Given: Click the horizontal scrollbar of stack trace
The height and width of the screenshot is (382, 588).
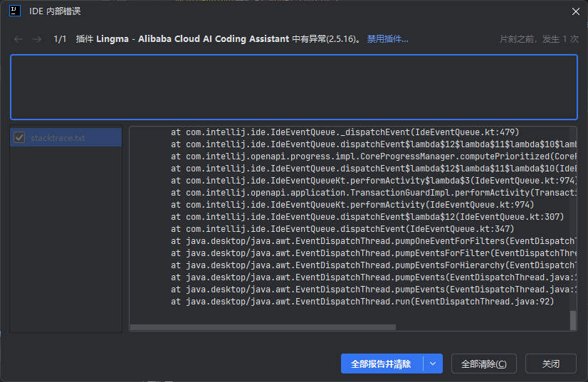Looking at the screenshot, I should [x=263, y=327].
